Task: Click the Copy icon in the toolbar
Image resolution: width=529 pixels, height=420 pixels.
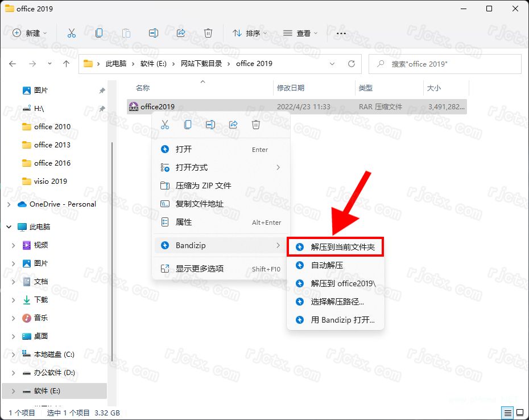Action: pos(99,33)
